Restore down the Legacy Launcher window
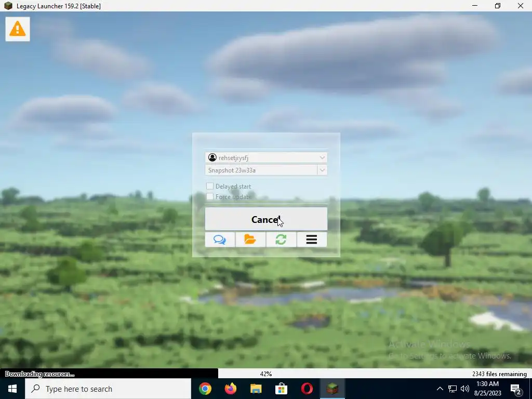532x399 pixels. coord(497,6)
